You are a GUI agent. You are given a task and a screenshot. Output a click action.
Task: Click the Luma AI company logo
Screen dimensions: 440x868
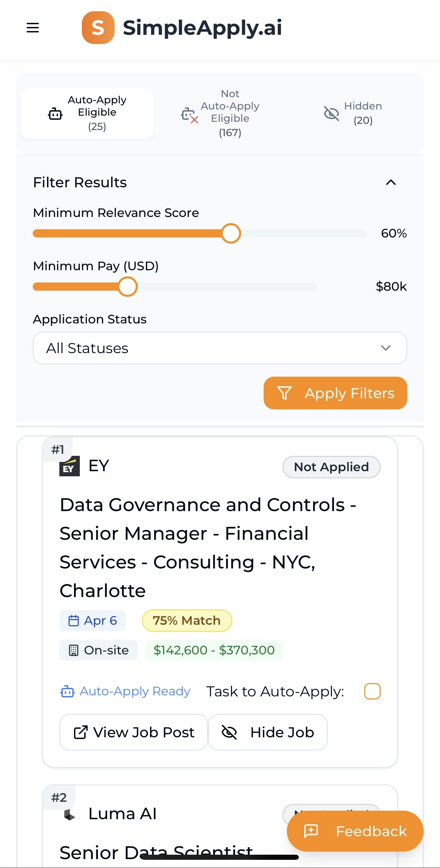click(70, 815)
